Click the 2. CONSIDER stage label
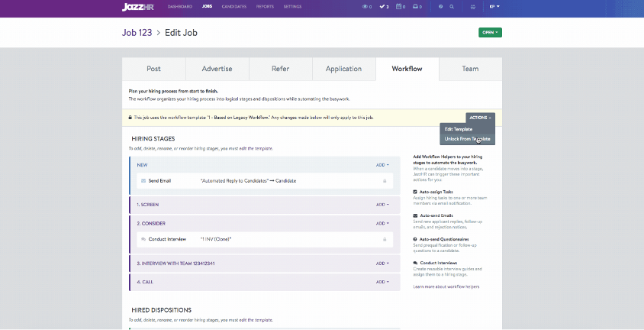The width and height of the screenshot is (644, 330). pyautogui.click(x=151, y=224)
